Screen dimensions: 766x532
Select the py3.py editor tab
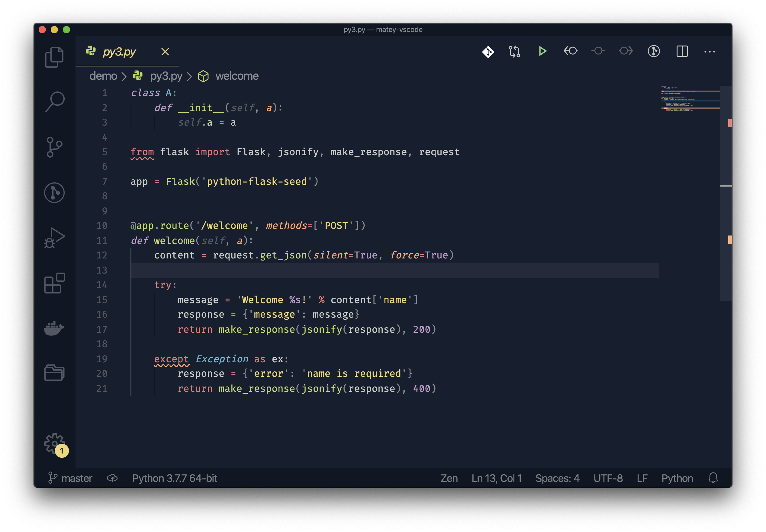tap(119, 52)
